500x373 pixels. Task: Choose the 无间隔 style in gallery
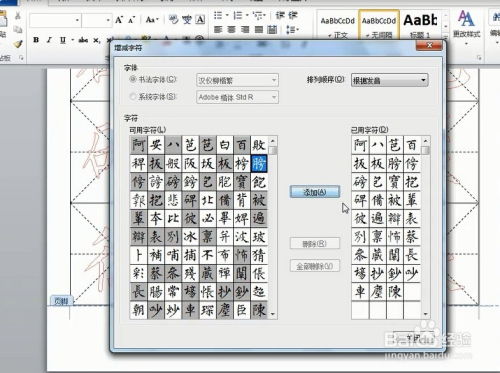pyautogui.click(x=379, y=25)
